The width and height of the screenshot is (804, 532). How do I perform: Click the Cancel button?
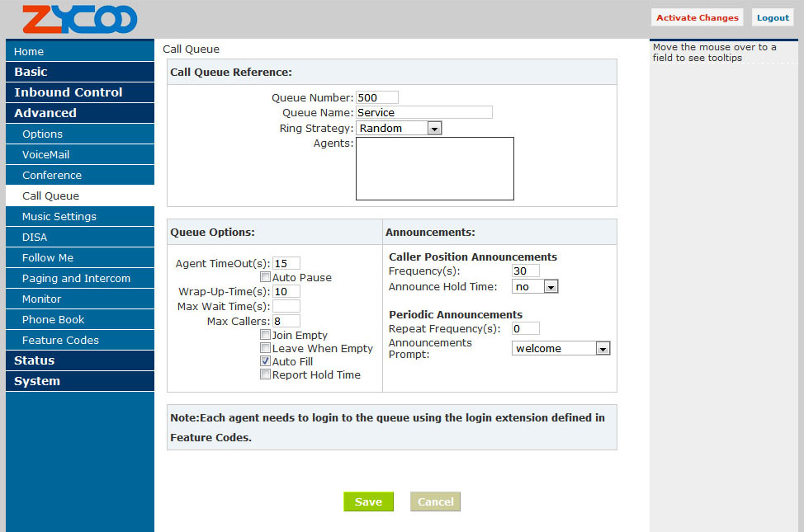435,501
